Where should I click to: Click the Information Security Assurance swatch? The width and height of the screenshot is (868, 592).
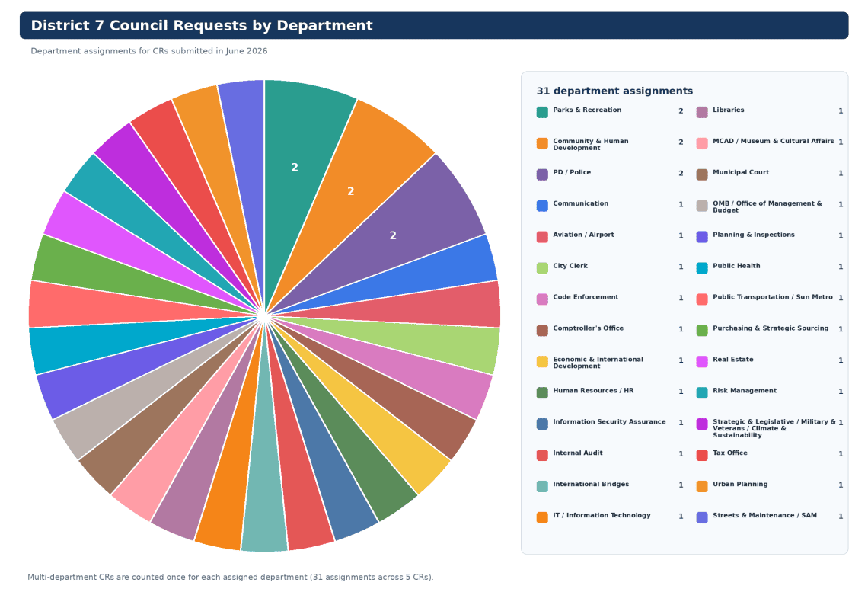point(542,424)
